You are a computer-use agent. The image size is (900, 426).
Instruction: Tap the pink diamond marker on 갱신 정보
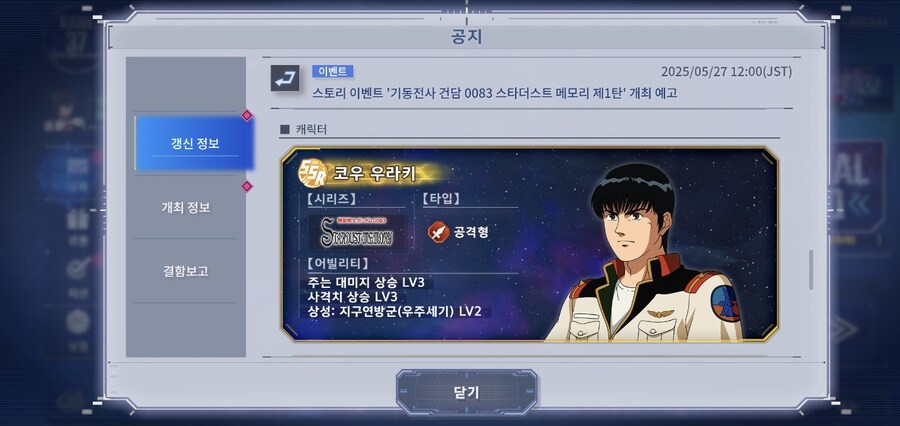coord(247,115)
